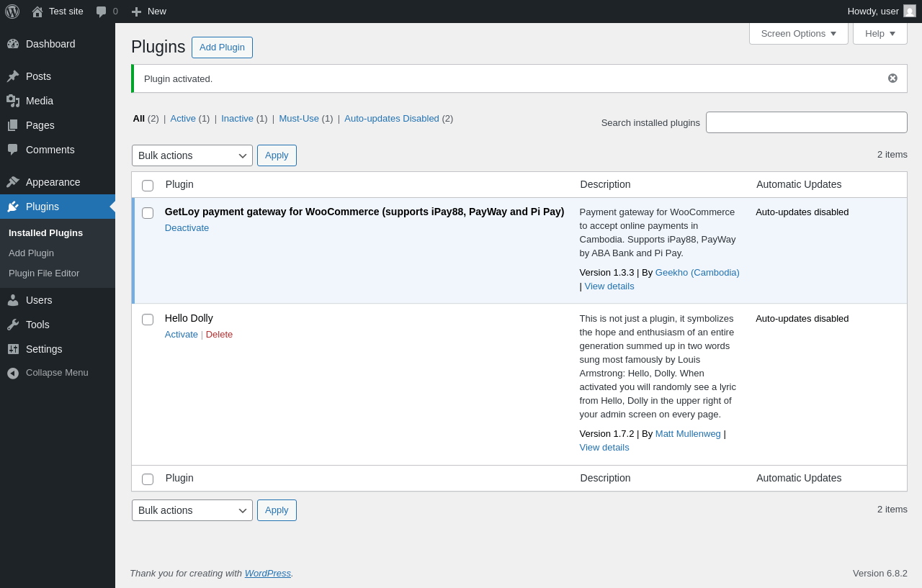Open the Dashboard icon in sidebar
This screenshot has height=588, width=922.
[x=13, y=44]
